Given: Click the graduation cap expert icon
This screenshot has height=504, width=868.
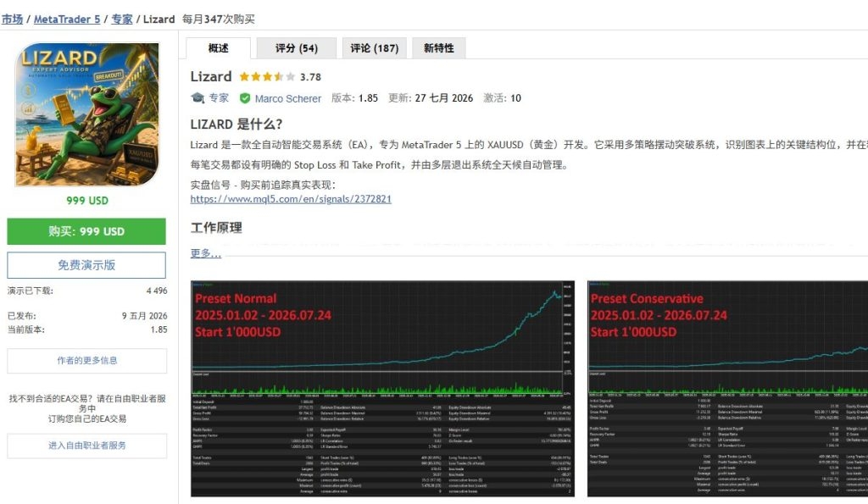Looking at the screenshot, I should click(198, 98).
